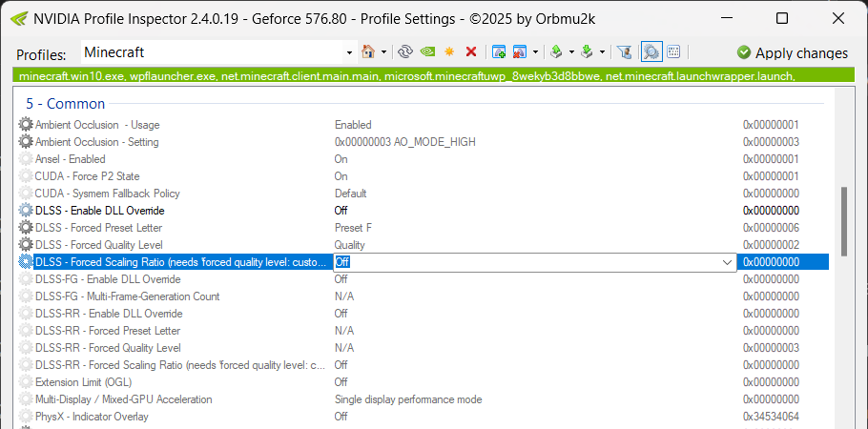Apply changes to the profile
This screenshot has height=429, width=868.
click(x=793, y=53)
